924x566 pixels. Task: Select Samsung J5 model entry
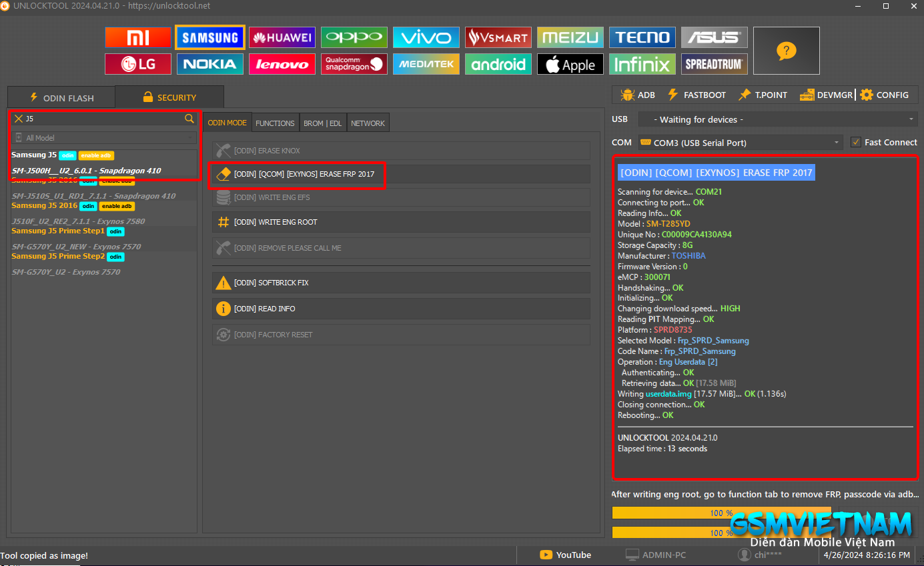34,155
